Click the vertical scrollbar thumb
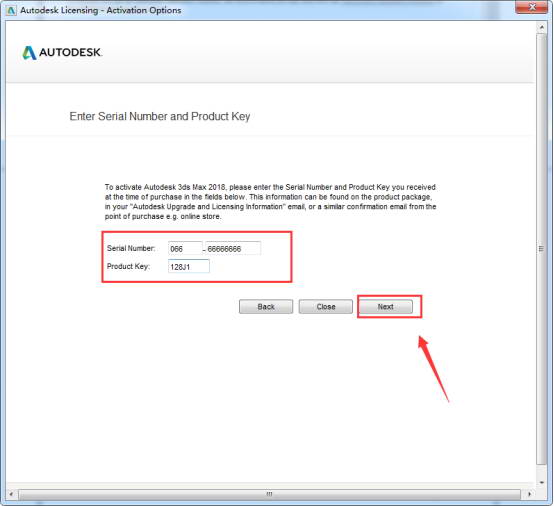Image resolution: width=554 pixels, height=506 pixels. (x=541, y=248)
